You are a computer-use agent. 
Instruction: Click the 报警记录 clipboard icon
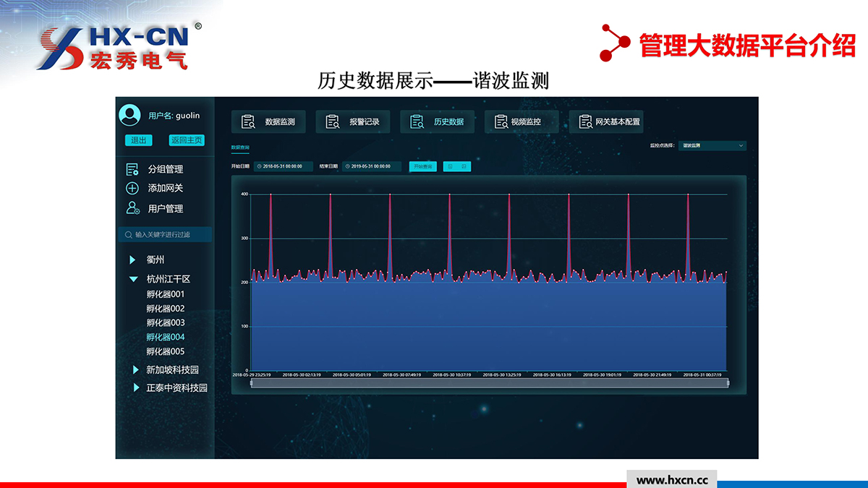(x=333, y=121)
